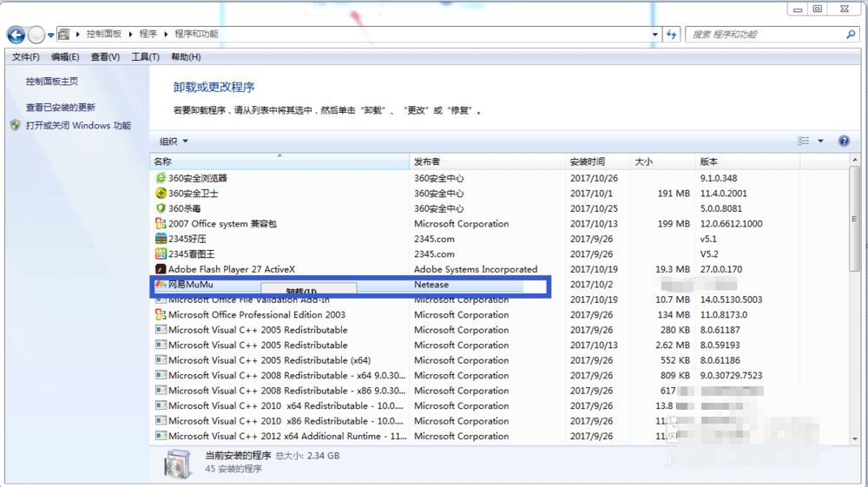Viewport: 868px width, 487px height.
Task: Select Adobe Flash Player 27 ActiveX row
Action: pos(232,269)
